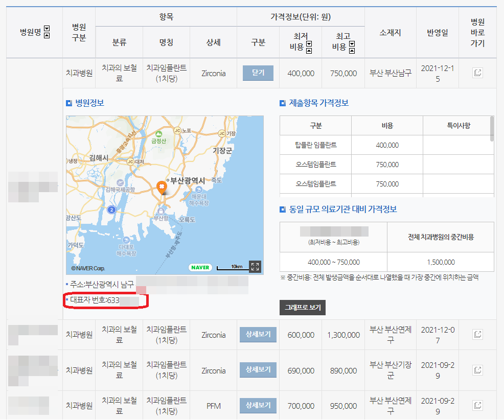Open hospital link icon for 부산기장군 row
This screenshot has height=420, width=504.
click(477, 370)
